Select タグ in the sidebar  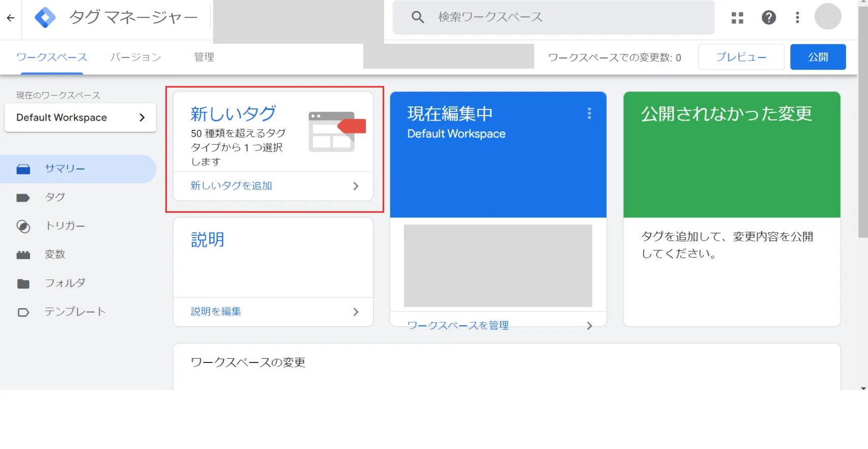coord(54,198)
